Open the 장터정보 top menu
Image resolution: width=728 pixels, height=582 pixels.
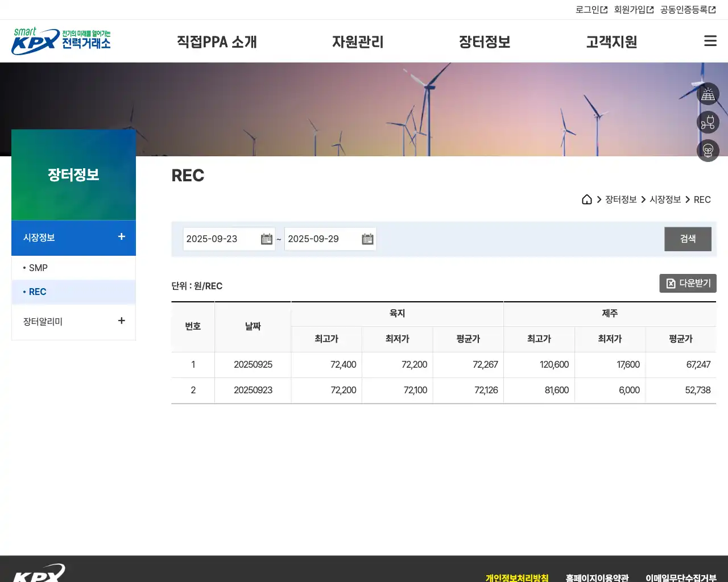(484, 41)
